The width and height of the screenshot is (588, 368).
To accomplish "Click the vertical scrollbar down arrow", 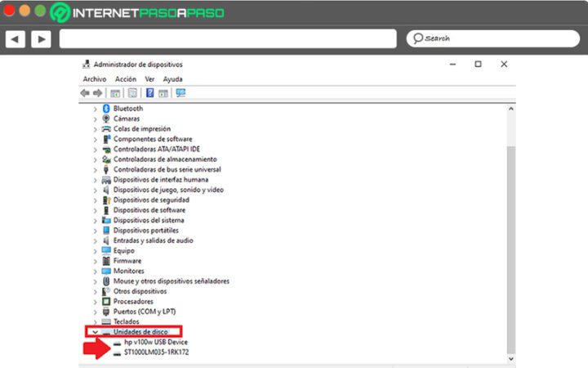I will [511, 359].
